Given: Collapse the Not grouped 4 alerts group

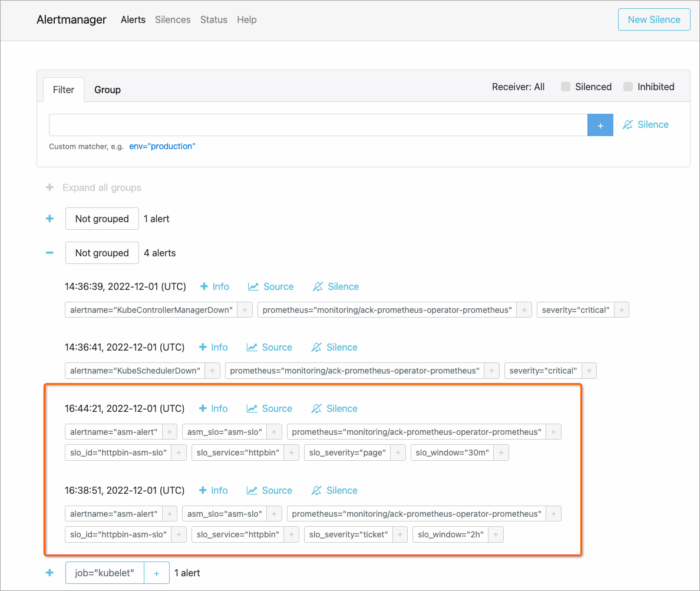Looking at the screenshot, I should pos(49,253).
